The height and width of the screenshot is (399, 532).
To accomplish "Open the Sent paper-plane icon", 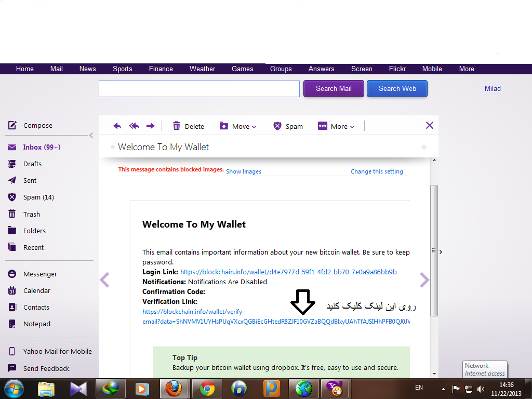I will tap(12, 180).
